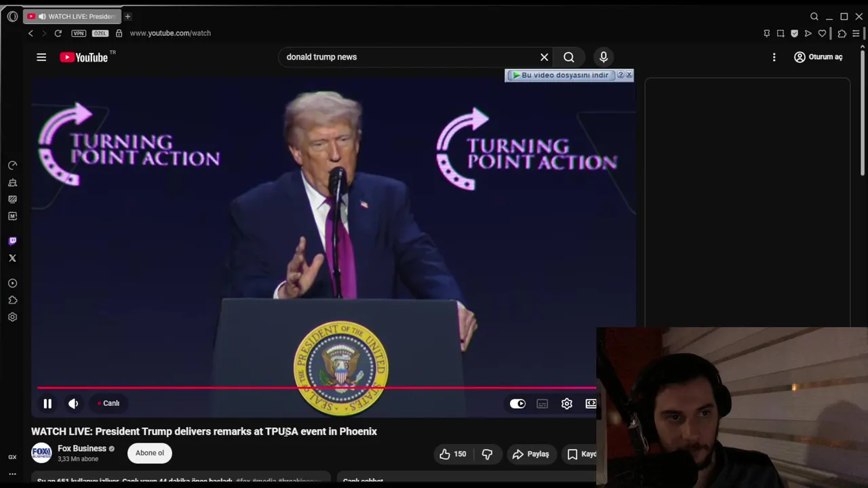Open sidebar extensions cube icon
Screen dimensions: 868x488
pos(12,300)
